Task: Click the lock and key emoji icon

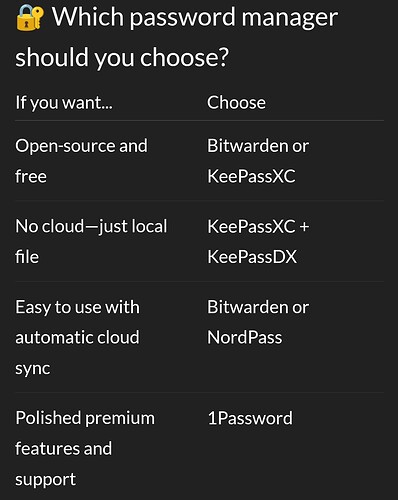Action: click(x=30, y=18)
